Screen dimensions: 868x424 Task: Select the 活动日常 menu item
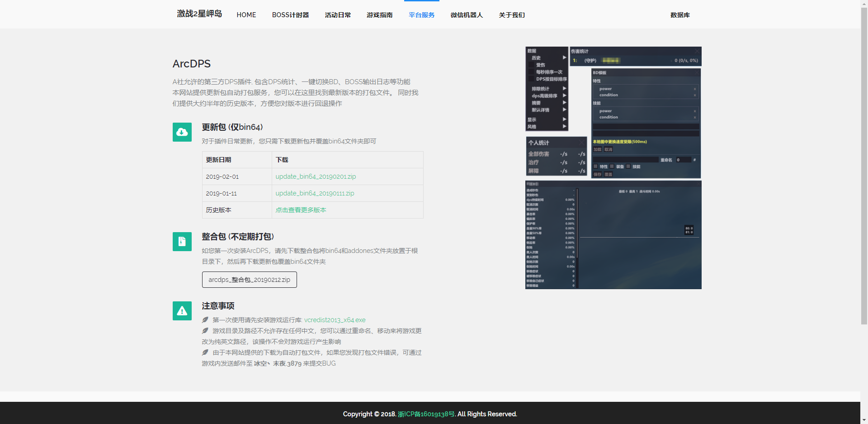tap(338, 15)
